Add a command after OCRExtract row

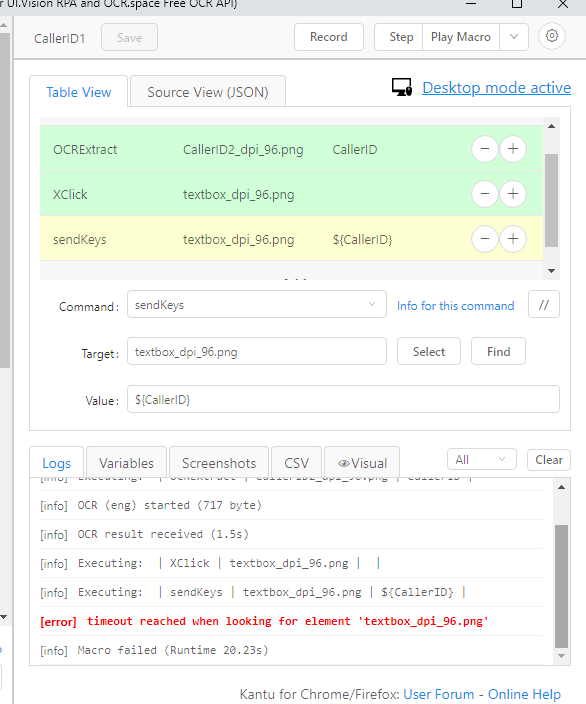point(513,149)
